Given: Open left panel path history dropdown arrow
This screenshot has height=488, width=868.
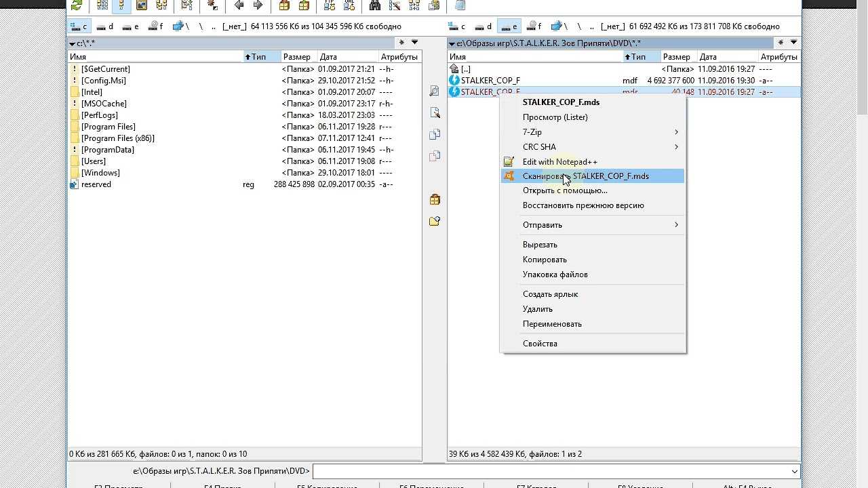Looking at the screenshot, I should (414, 43).
